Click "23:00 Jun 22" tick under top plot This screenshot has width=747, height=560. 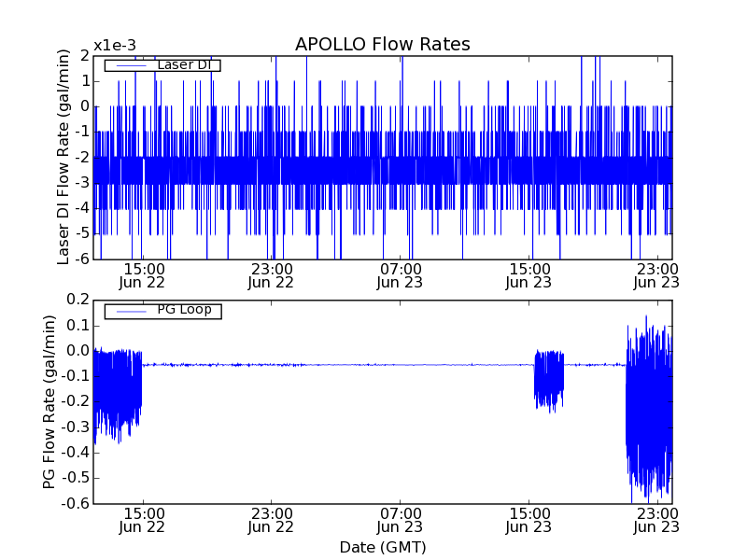pyautogui.click(x=271, y=274)
